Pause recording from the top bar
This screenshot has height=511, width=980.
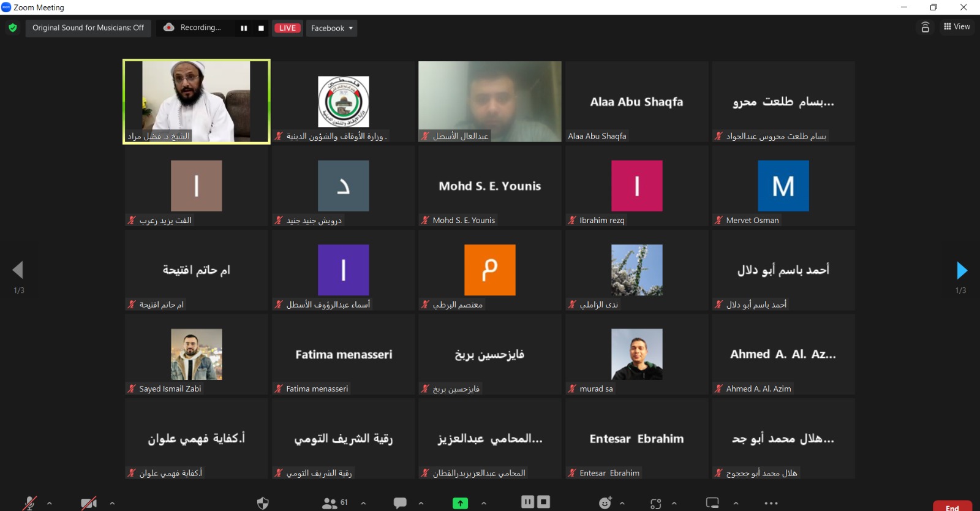(x=244, y=28)
